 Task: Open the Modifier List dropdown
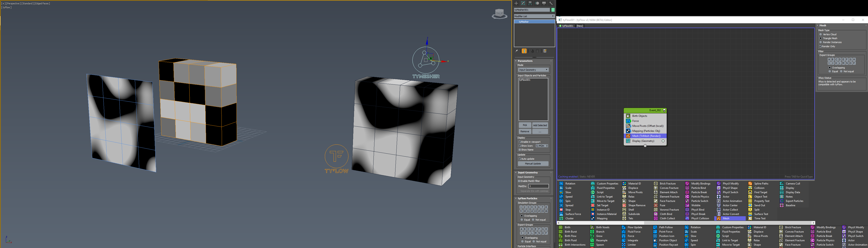point(534,16)
